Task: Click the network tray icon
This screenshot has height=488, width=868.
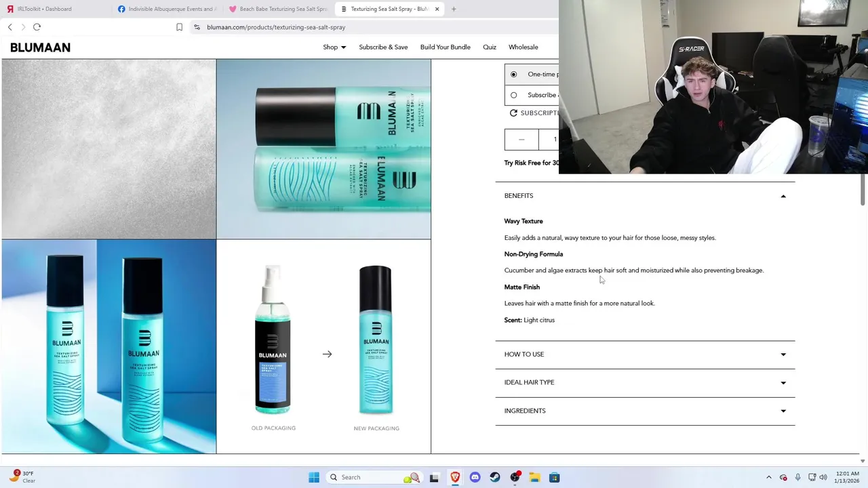Action: [x=811, y=477]
